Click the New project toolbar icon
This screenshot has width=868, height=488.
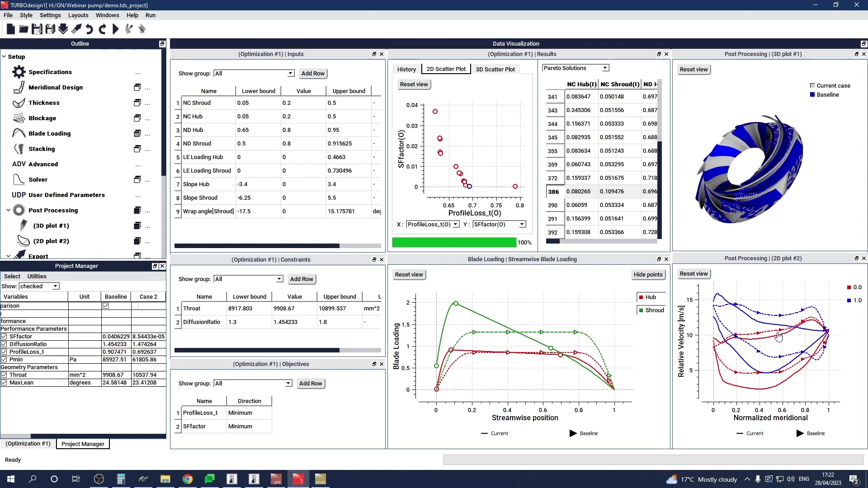[x=10, y=29]
